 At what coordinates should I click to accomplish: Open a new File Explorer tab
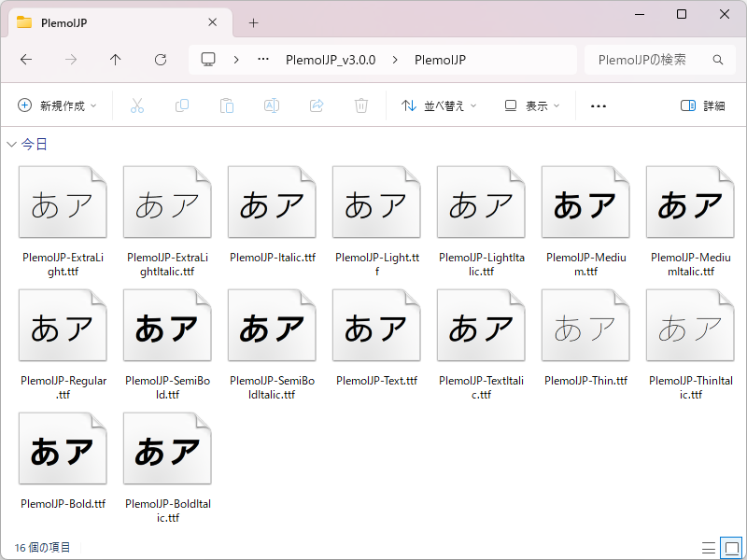point(253,22)
